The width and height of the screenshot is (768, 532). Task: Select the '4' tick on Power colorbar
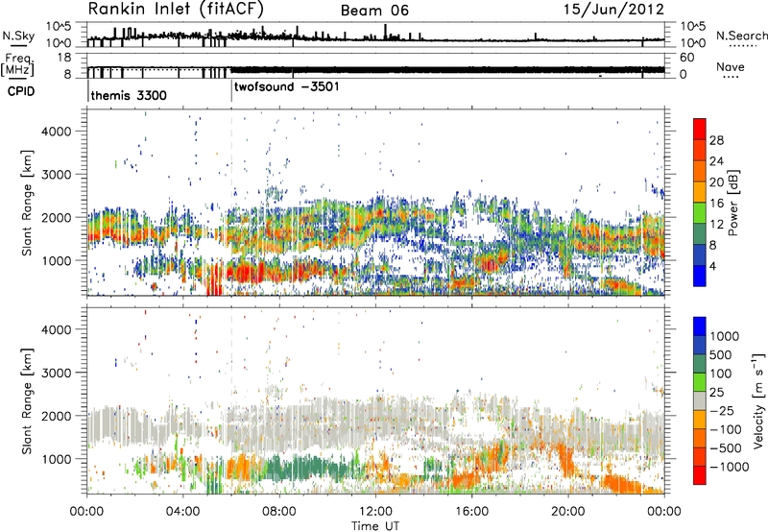(712, 266)
